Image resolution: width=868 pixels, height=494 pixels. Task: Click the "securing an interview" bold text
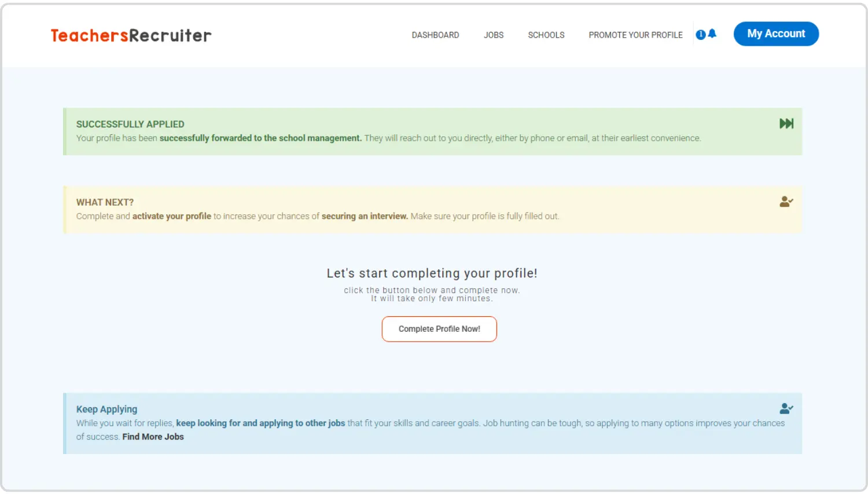point(365,216)
